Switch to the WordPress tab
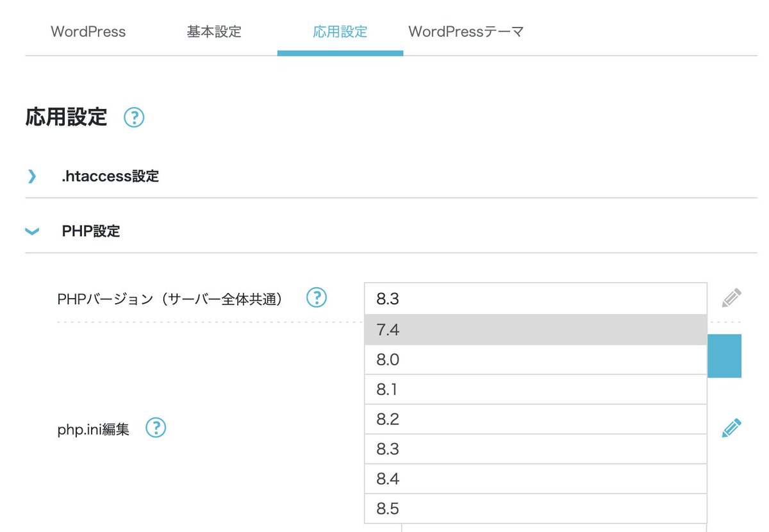Screen dimensions: 769x532 [x=88, y=31]
